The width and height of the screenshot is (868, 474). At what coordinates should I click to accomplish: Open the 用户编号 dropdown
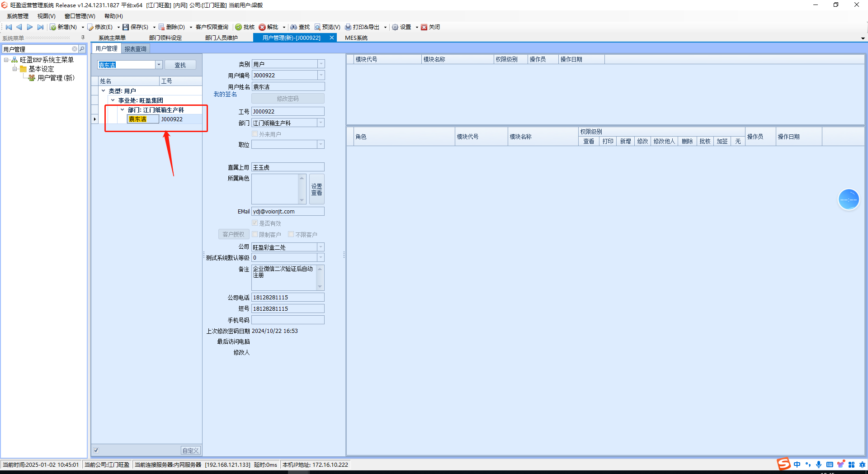tap(321, 75)
